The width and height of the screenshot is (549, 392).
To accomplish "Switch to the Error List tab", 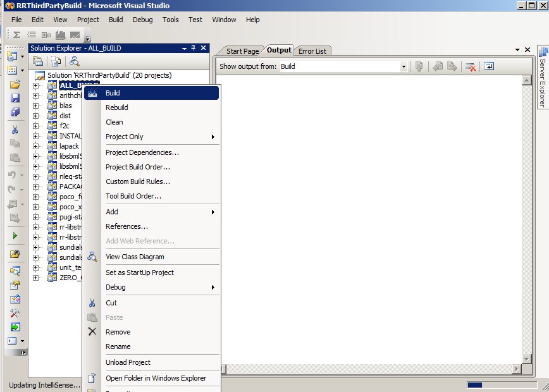I will 312,51.
